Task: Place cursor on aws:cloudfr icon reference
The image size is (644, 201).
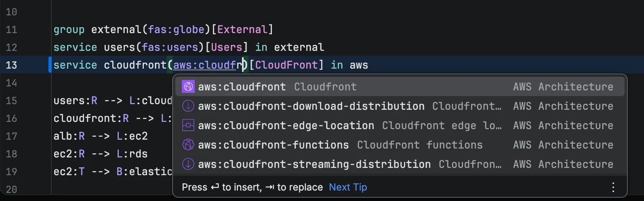Action: click(x=208, y=65)
